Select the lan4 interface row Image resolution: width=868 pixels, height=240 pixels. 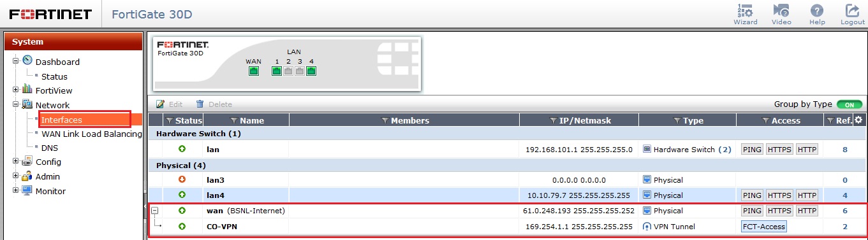(508, 195)
